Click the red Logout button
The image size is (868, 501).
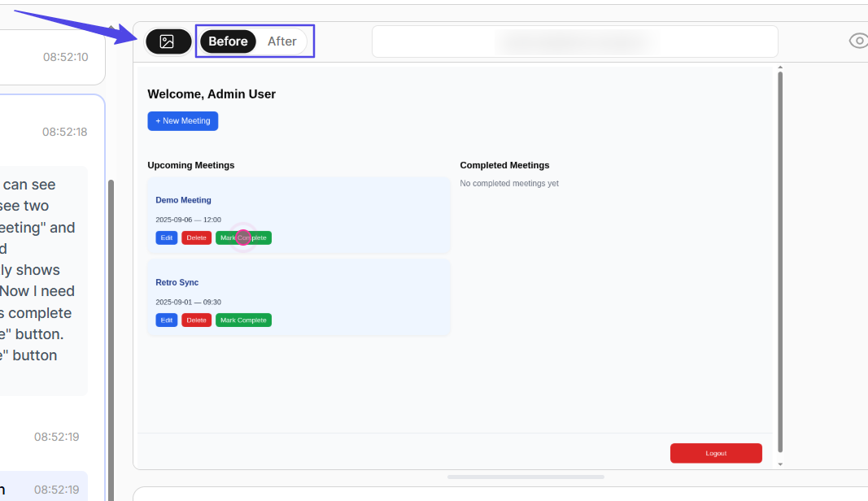click(x=716, y=453)
